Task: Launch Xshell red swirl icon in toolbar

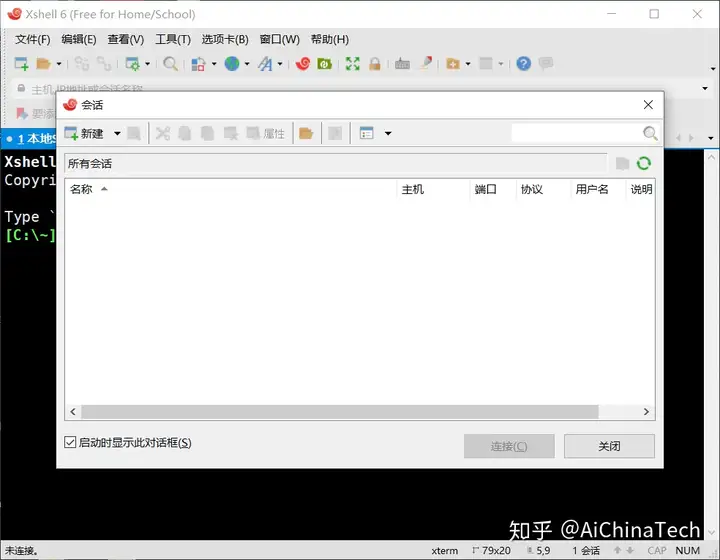Action: (303, 63)
